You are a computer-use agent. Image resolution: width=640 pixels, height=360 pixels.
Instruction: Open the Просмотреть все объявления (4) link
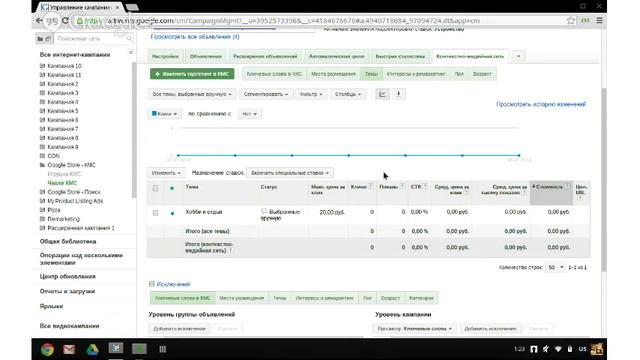tap(195, 37)
